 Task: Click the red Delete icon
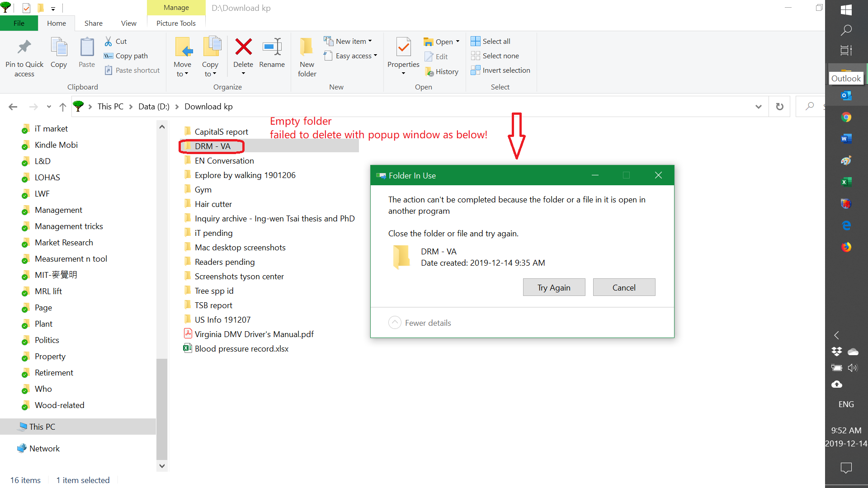(243, 47)
